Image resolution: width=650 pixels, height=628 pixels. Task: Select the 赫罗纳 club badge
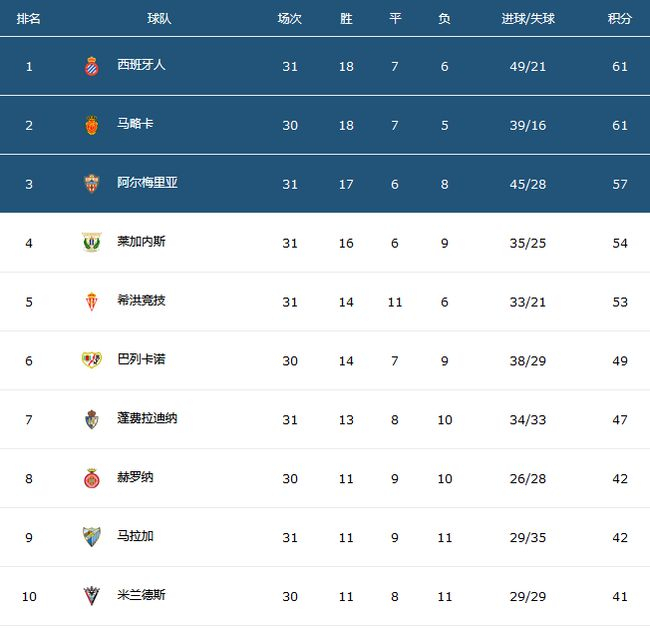click(92, 478)
